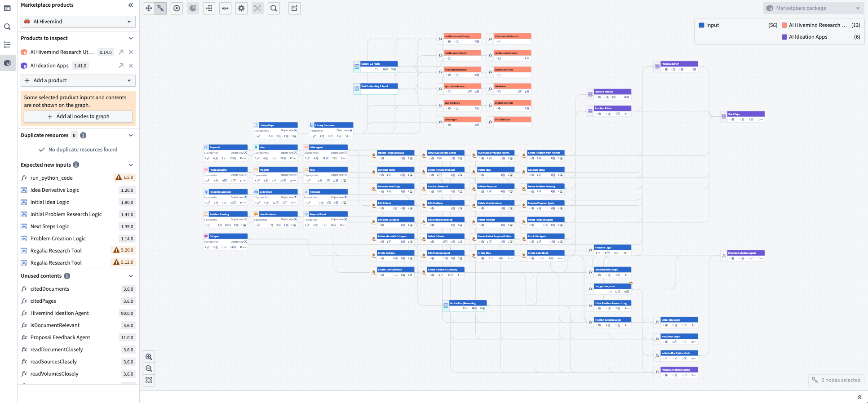Open Marketplace package color-by dropdown
This screenshot has height=403, width=868.
813,8
